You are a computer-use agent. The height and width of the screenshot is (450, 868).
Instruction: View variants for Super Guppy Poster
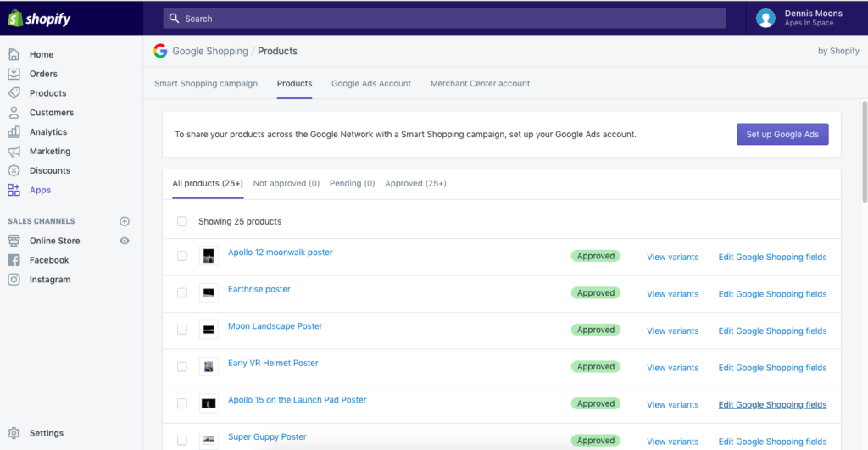pyautogui.click(x=672, y=442)
